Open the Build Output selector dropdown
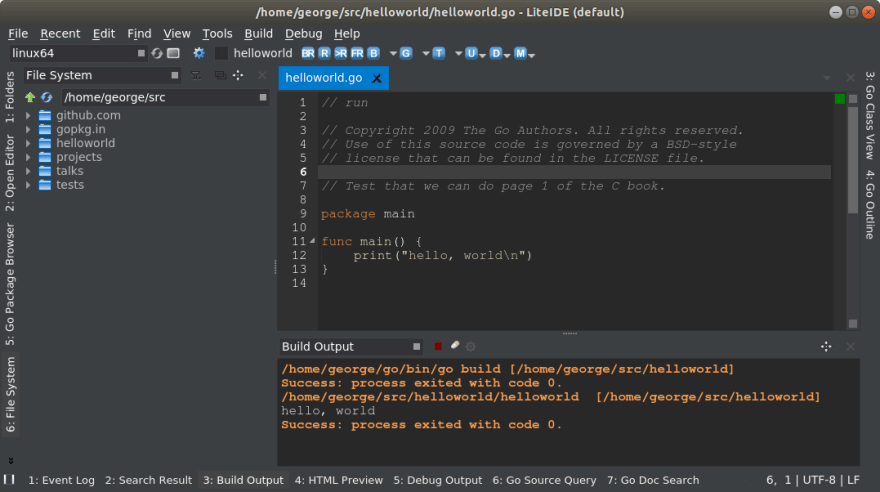The width and height of the screenshot is (880, 492). tap(416, 347)
